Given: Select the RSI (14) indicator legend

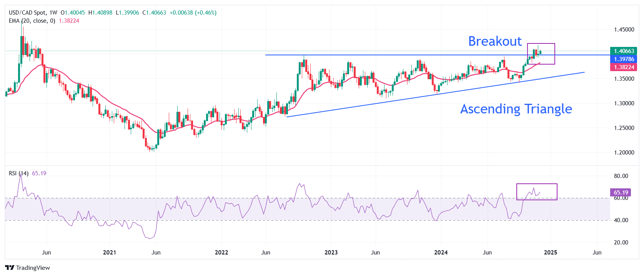Looking at the screenshot, I should tap(18, 173).
